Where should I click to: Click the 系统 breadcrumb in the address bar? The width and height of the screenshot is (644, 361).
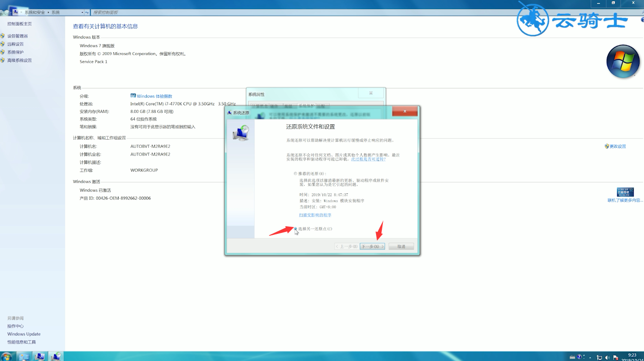56,12
